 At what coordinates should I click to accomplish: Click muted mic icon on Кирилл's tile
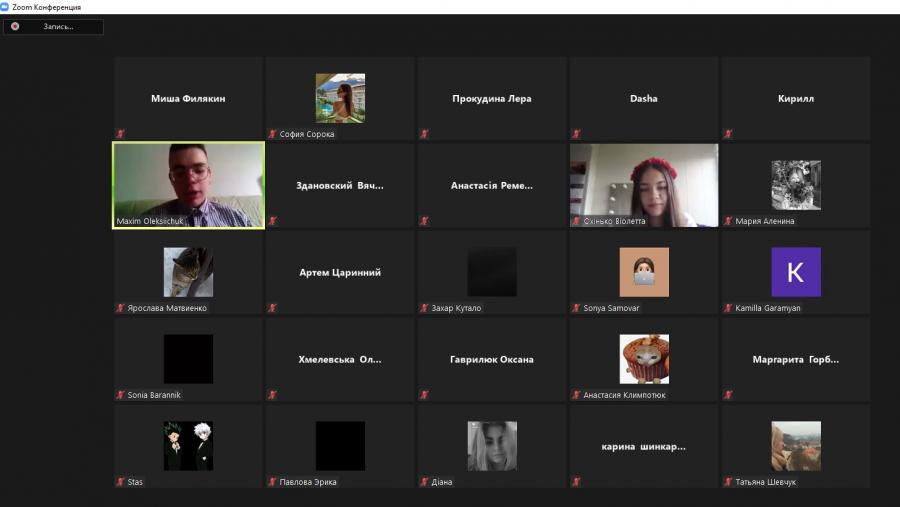click(x=728, y=134)
